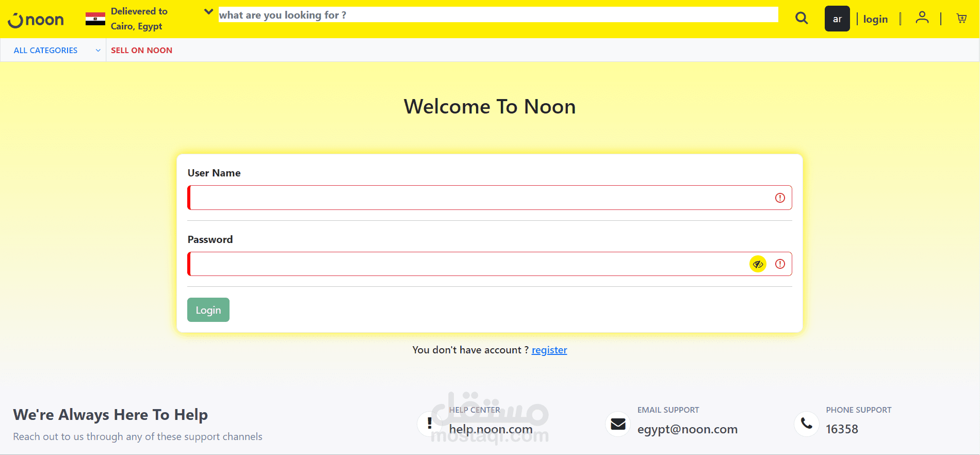Click the EMAIL SUPPORT label
Image resolution: width=980 pixels, height=455 pixels.
pos(668,410)
